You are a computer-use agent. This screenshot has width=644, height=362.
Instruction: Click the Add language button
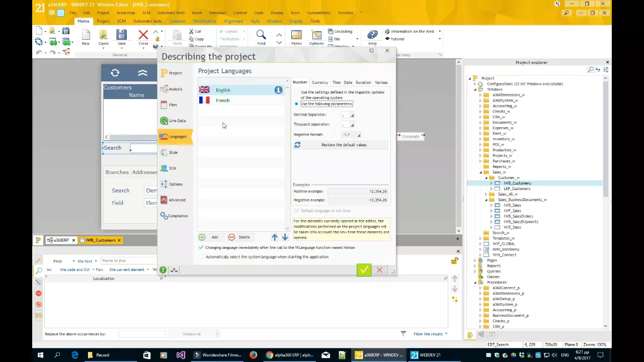click(x=209, y=237)
